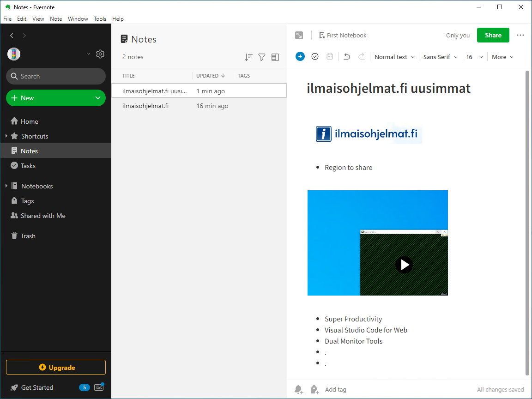The image size is (532, 399).
Task: Open the filter notes funnel icon
Action: 262,57
